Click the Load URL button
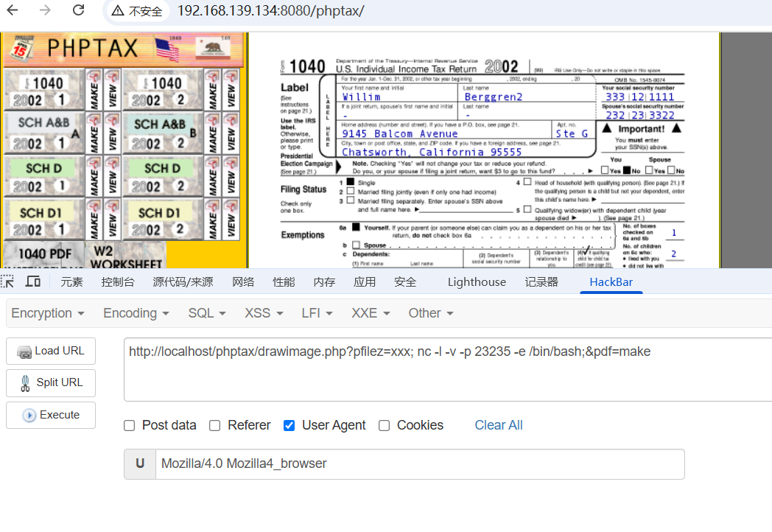 coord(51,351)
